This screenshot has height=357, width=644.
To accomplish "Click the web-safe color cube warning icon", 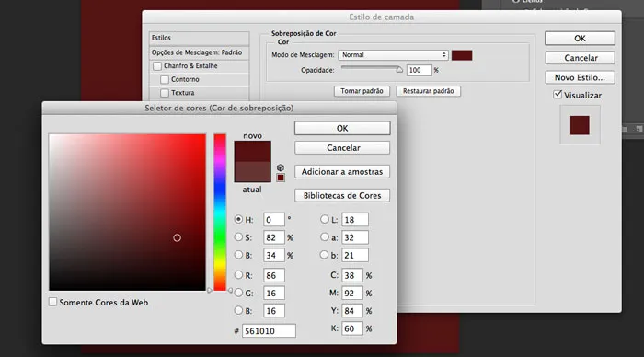I will (281, 167).
